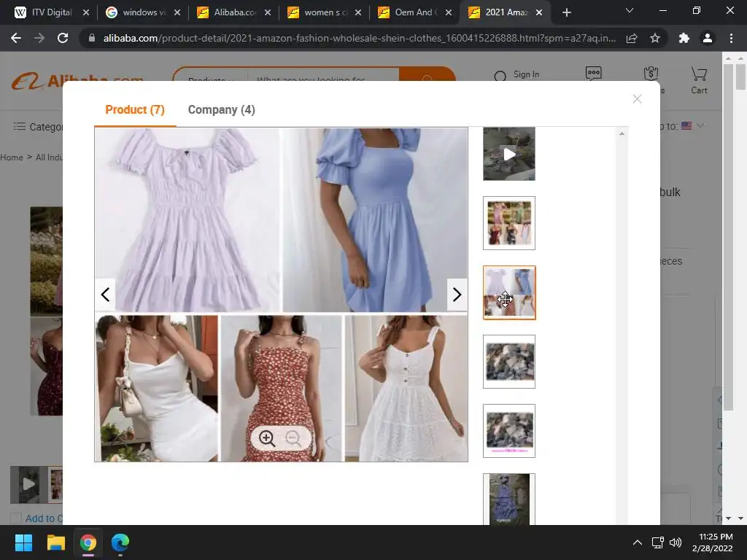Select the Product (7) tab
This screenshot has width=747, height=560.
point(135,109)
